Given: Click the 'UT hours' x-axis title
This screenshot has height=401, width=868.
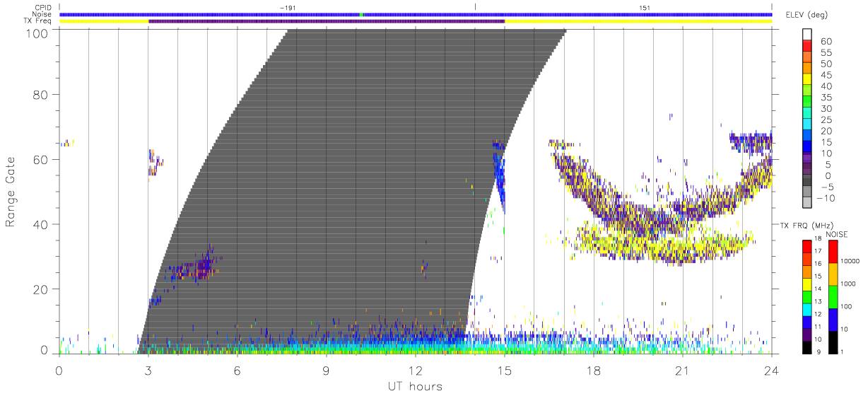Looking at the screenshot, I should tap(414, 387).
